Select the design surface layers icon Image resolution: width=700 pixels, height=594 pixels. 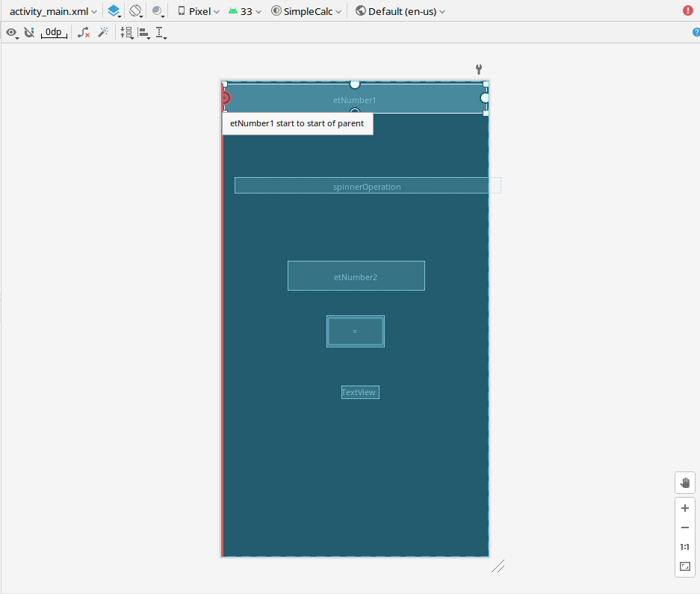point(114,10)
